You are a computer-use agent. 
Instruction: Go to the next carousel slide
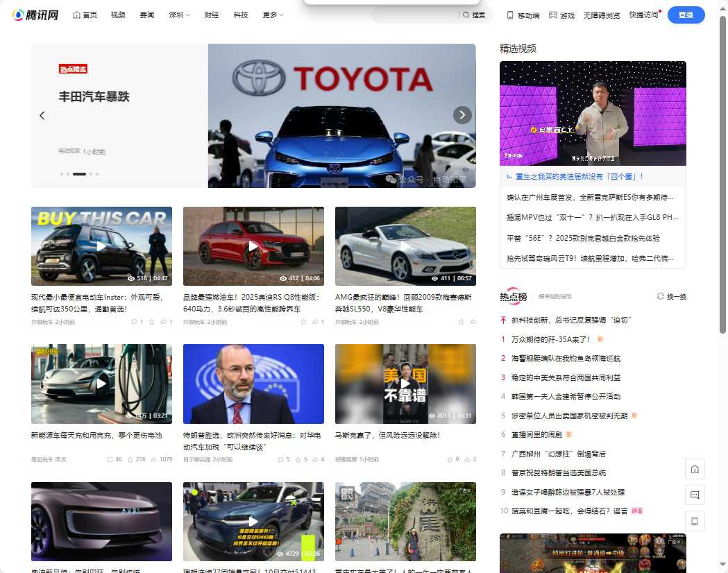click(x=462, y=115)
